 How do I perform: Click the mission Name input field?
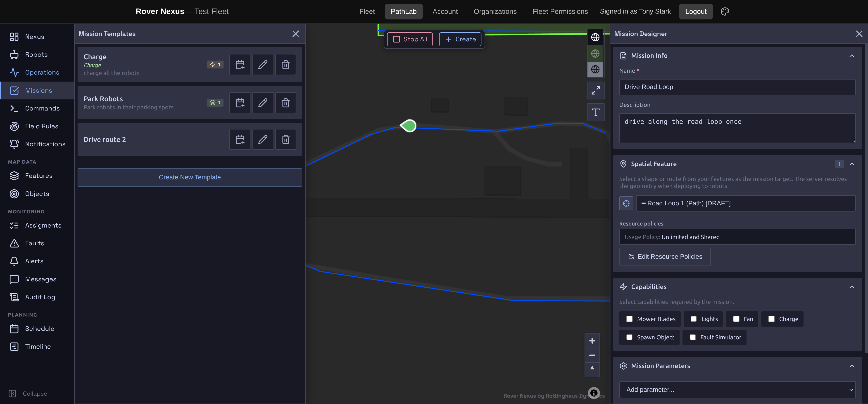tap(737, 87)
